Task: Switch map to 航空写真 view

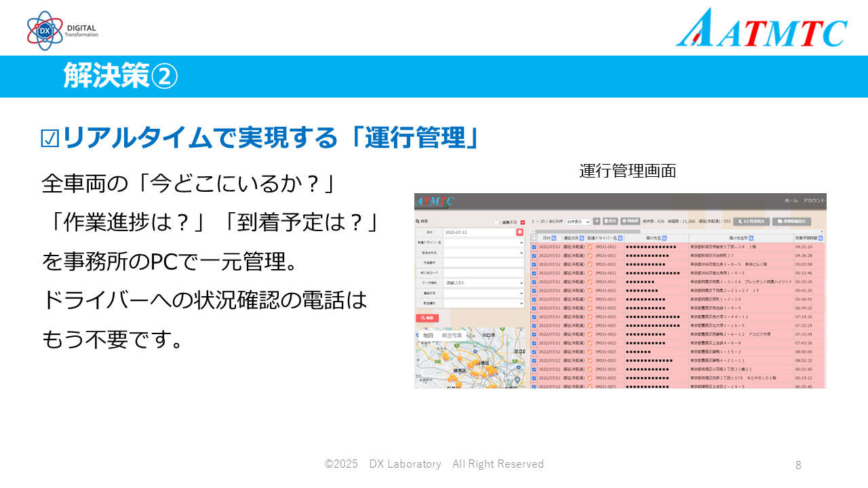Action: pyautogui.click(x=452, y=335)
